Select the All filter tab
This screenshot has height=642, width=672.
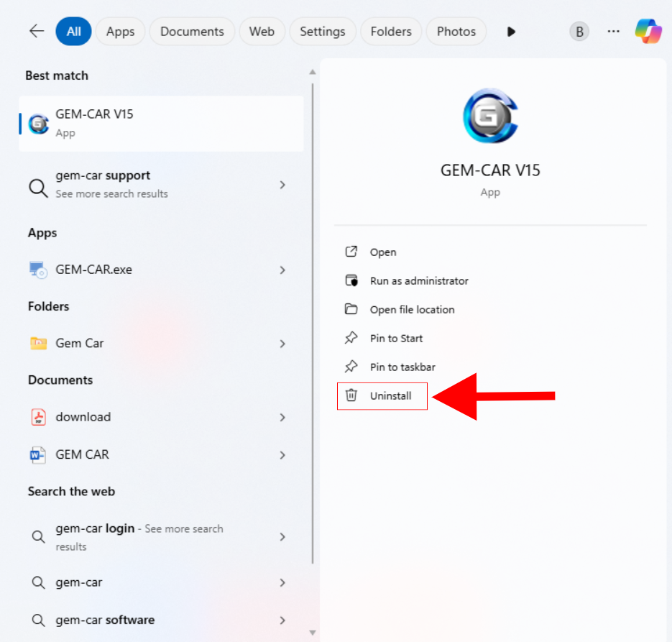(x=74, y=32)
